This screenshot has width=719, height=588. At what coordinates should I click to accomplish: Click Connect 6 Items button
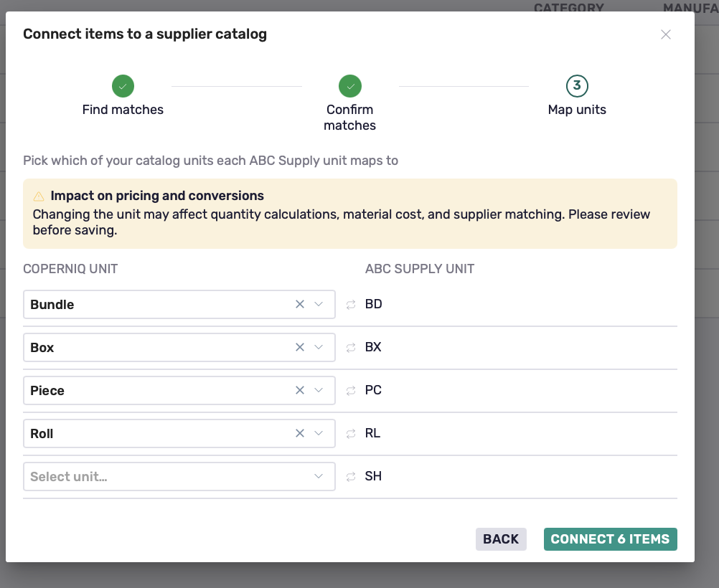pyautogui.click(x=611, y=539)
